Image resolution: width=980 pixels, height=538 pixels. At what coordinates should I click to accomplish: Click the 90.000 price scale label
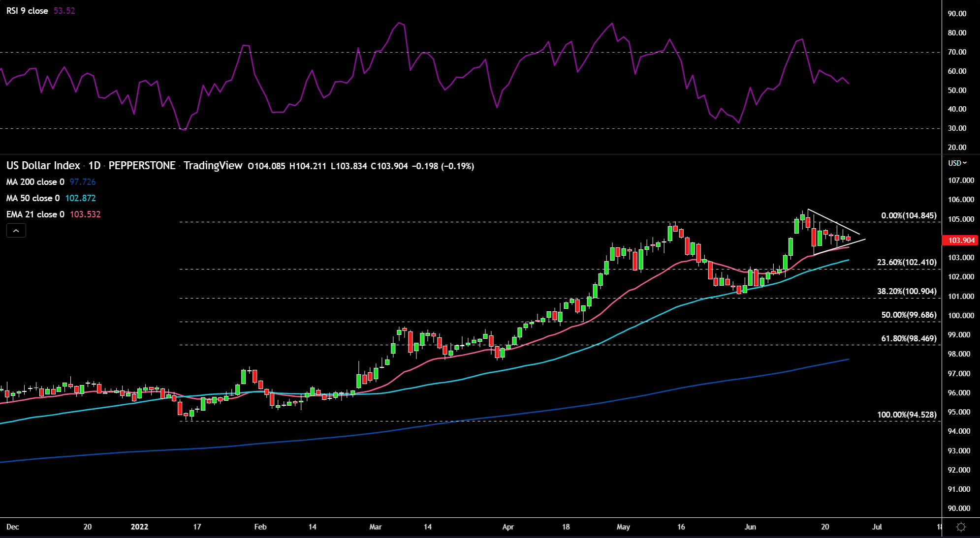pos(959,508)
